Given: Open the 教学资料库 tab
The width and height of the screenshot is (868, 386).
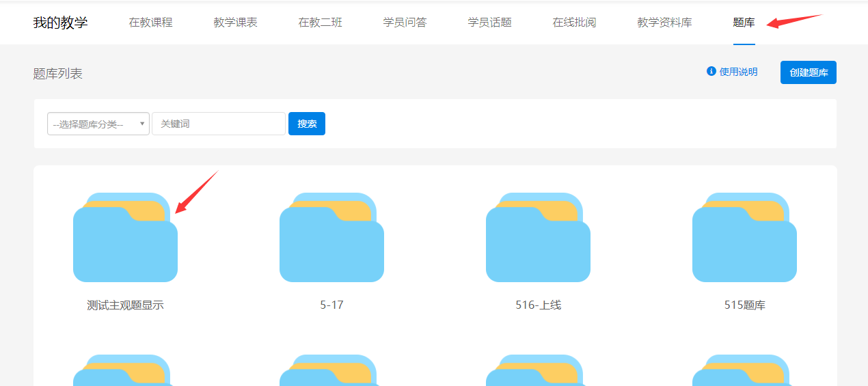Looking at the screenshot, I should click(x=664, y=23).
